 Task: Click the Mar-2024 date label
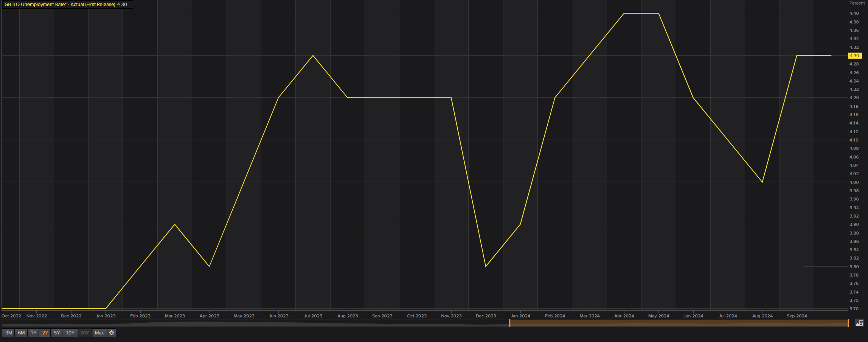590,316
